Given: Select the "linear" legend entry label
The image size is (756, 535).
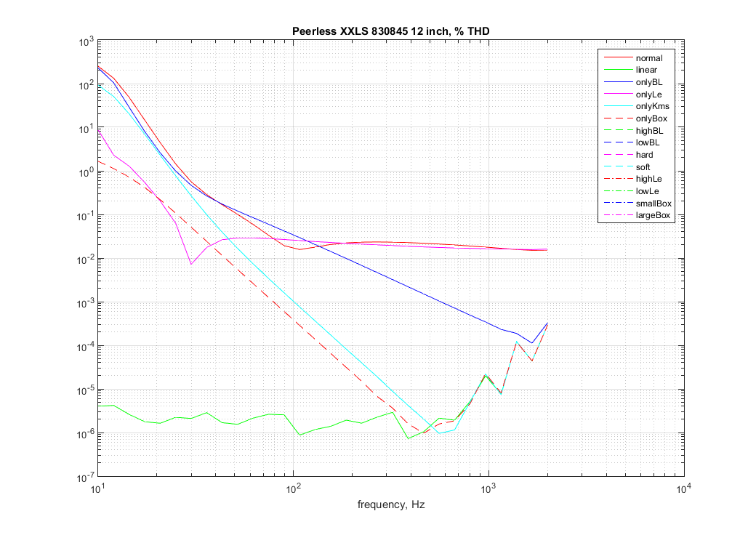Looking at the screenshot, I should coord(646,70).
